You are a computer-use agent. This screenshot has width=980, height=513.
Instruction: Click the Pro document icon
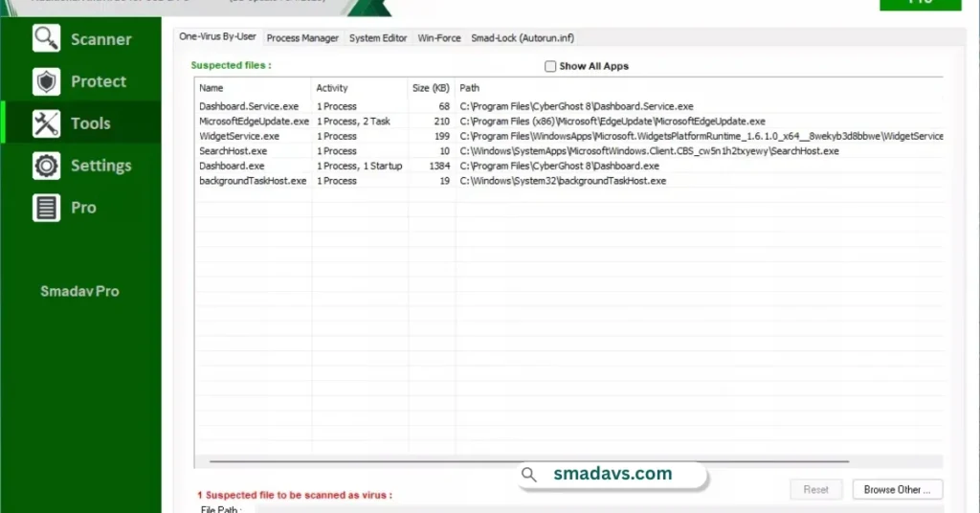(x=46, y=208)
